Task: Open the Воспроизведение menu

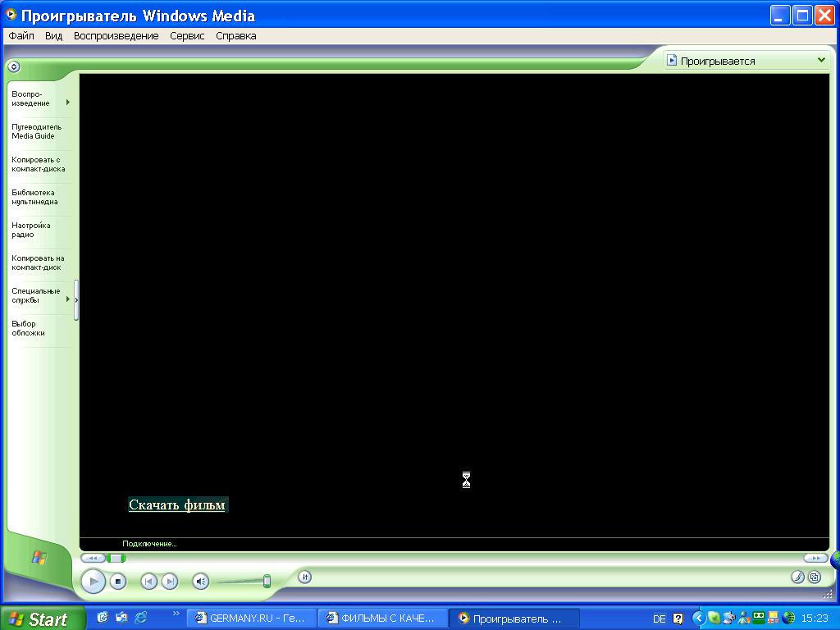Action: [x=116, y=36]
